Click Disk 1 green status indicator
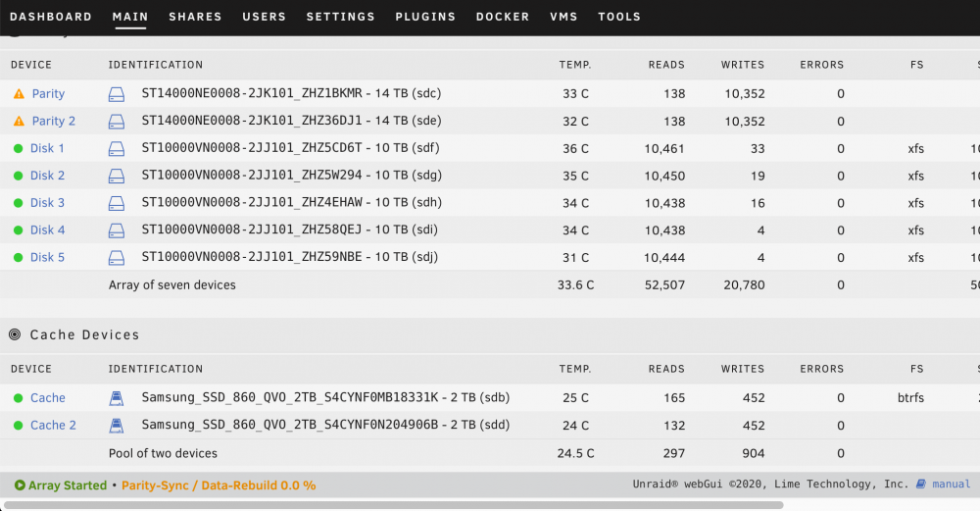The height and width of the screenshot is (511, 980). (18, 149)
